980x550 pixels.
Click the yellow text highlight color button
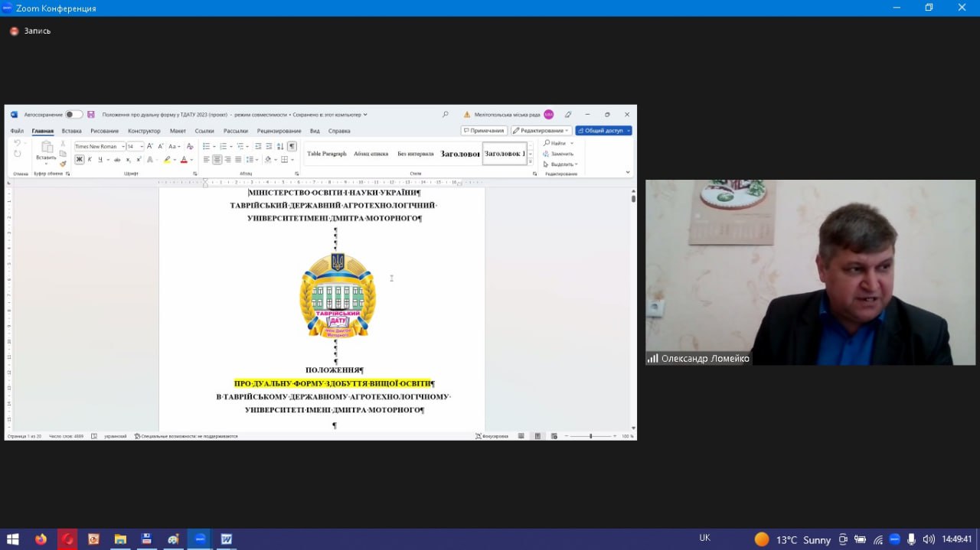click(167, 160)
